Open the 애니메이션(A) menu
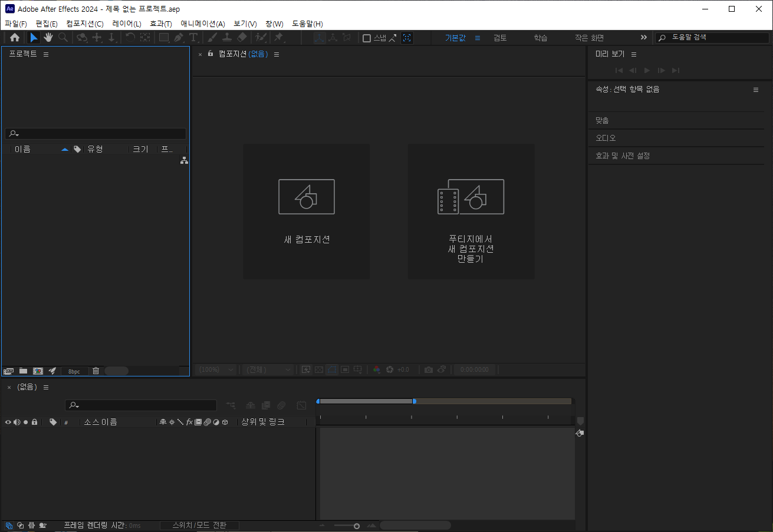This screenshot has width=773, height=532. point(203,24)
